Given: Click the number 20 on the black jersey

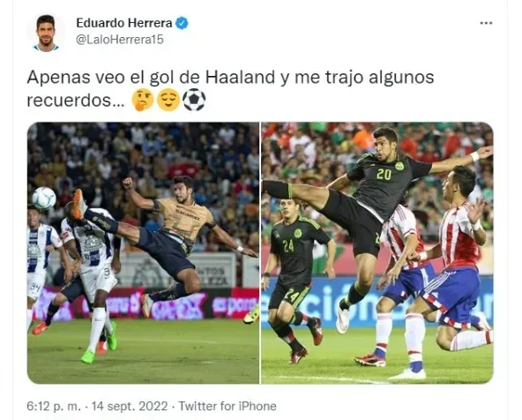Looking at the screenshot, I should pyautogui.click(x=384, y=174).
